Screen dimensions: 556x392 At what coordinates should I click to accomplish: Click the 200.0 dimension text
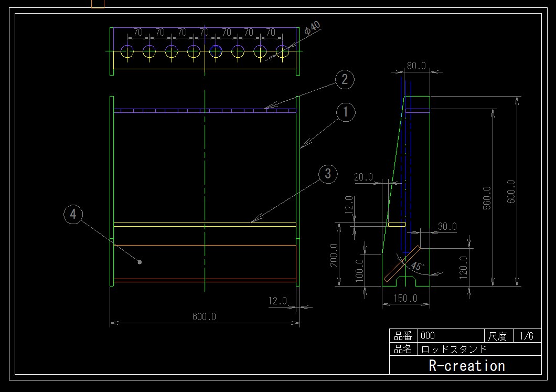[334, 255]
